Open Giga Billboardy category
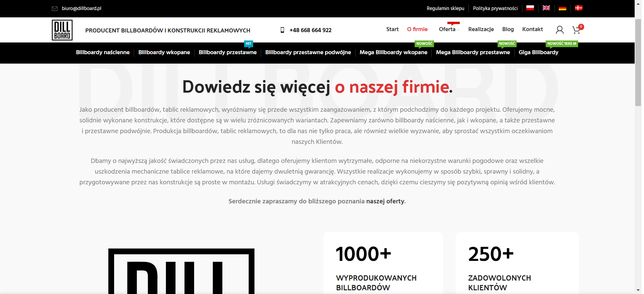The width and height of the screenshot is (644, 294). click(x=538, y=53)
